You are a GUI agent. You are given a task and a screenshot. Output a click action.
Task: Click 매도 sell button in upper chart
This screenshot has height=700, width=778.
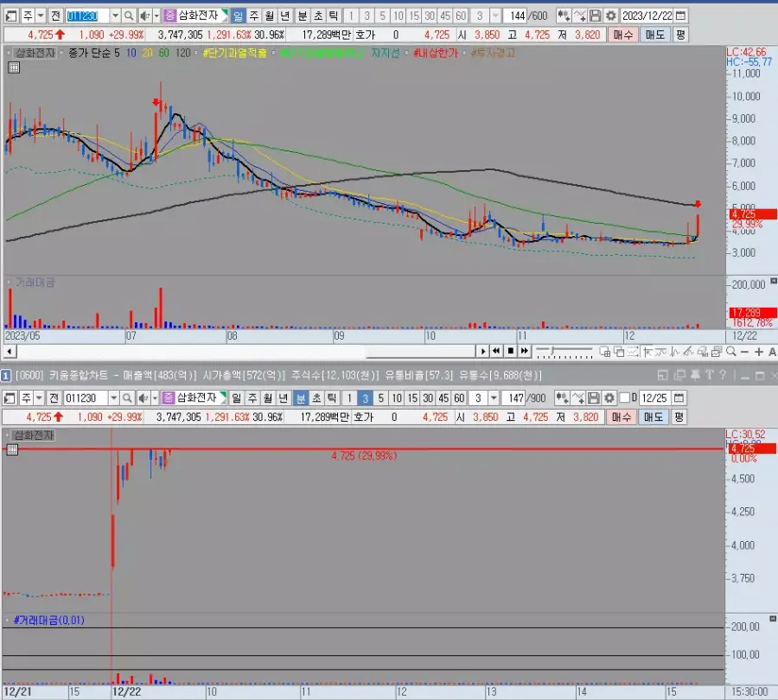655,35
